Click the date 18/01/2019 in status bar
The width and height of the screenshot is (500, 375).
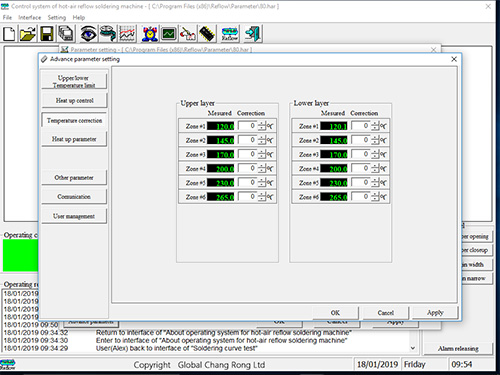pyautogui.click(x=377, y=364)
